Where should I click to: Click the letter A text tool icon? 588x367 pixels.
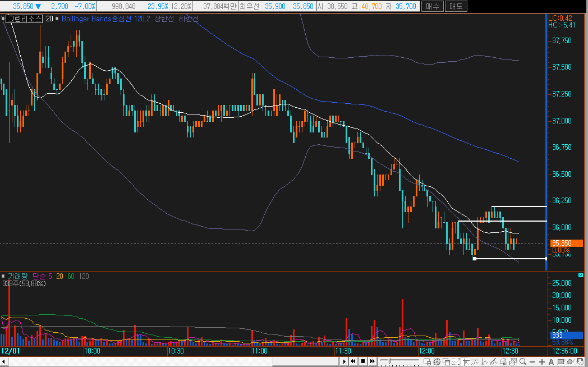[x=551, y=362]
